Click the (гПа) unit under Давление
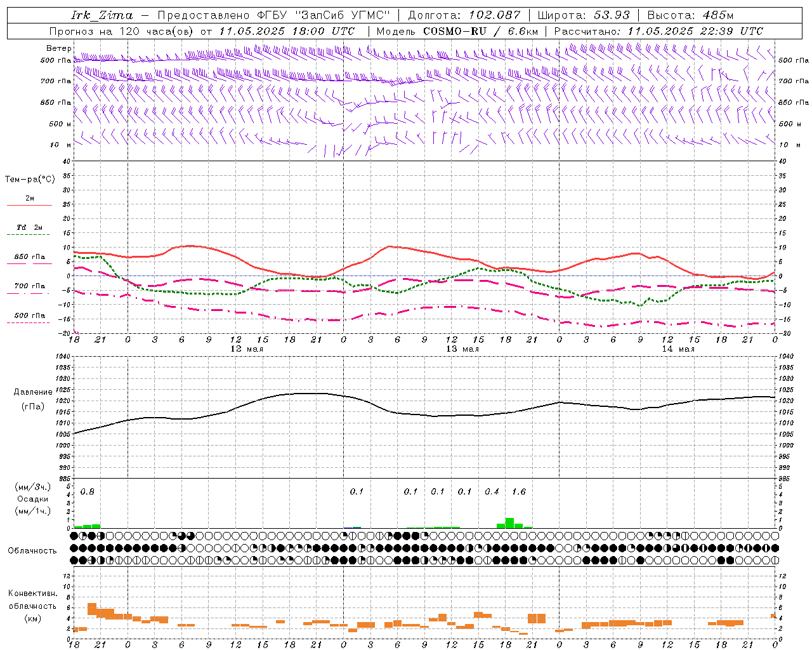 [32, 407]
